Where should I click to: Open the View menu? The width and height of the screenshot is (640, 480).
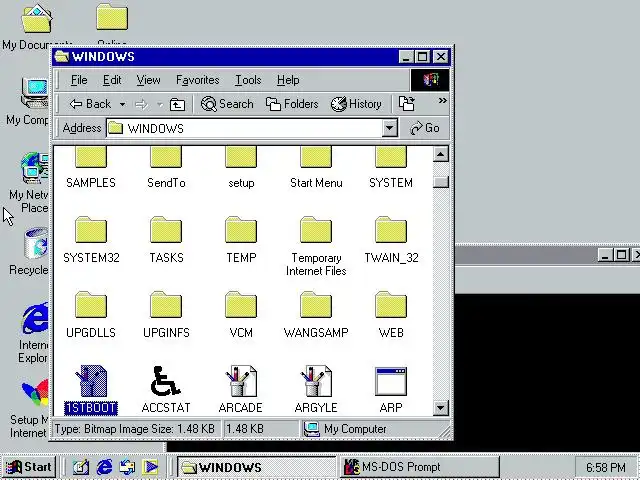pos(148,80)
